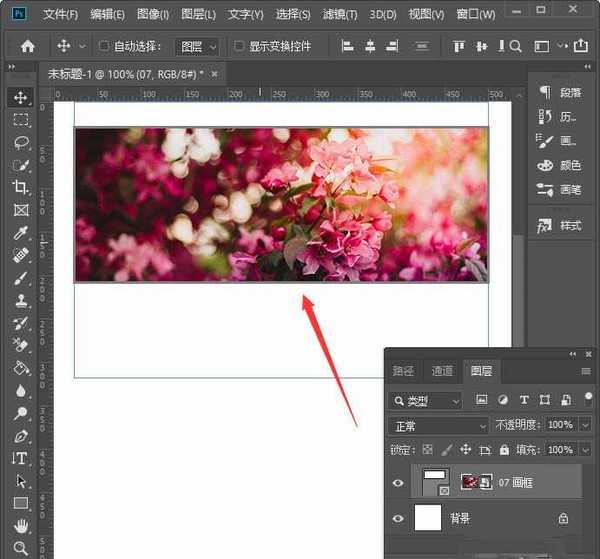Select the Lasso tool
600x559 pixels.
pos(21,142)
